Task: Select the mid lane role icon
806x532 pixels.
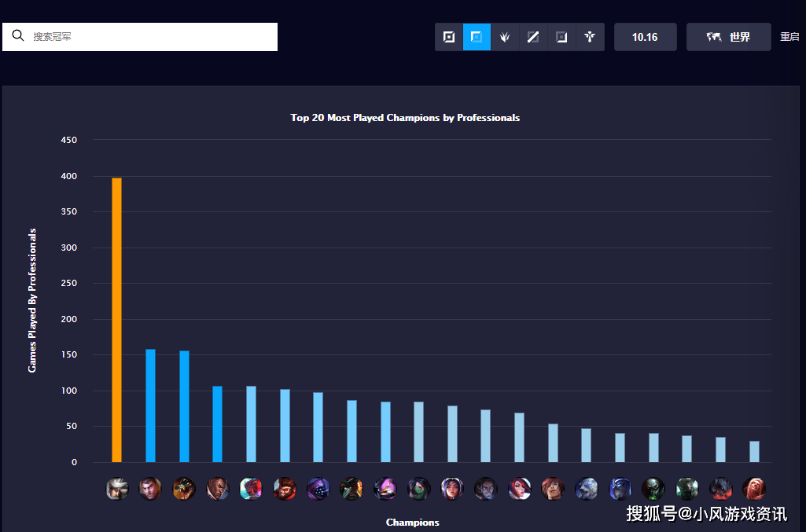Action: coord(533,37)
